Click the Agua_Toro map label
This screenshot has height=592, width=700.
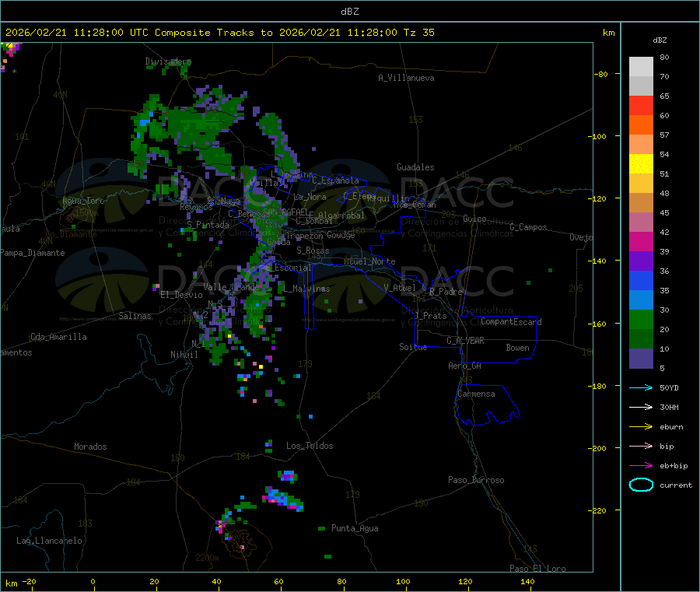83,201
